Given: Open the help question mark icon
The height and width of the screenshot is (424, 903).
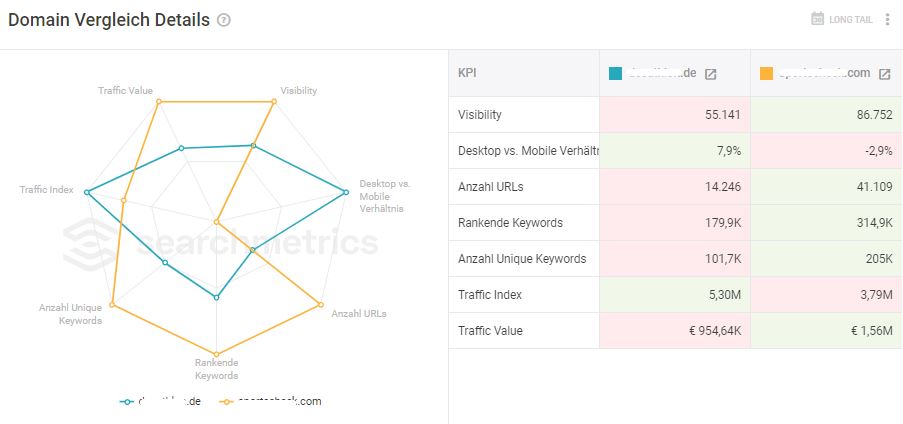Looking at the screenshot, I should tap(224, 21).
